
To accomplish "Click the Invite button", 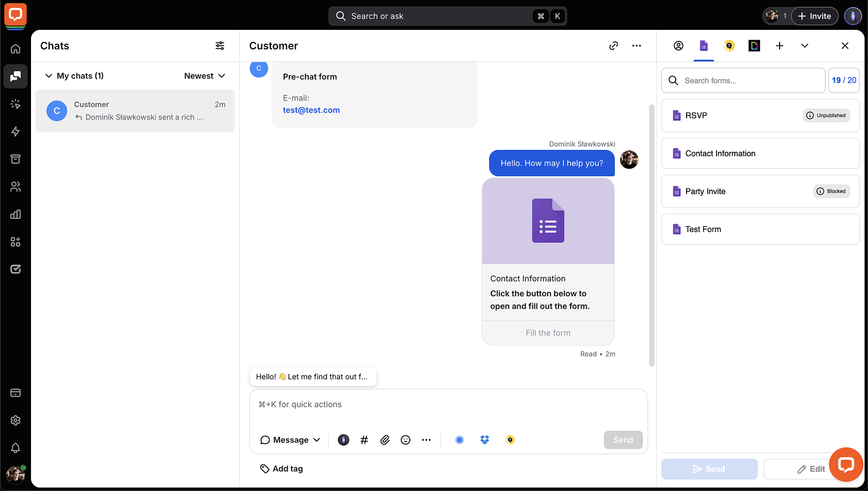I will (x=815, y=16).
